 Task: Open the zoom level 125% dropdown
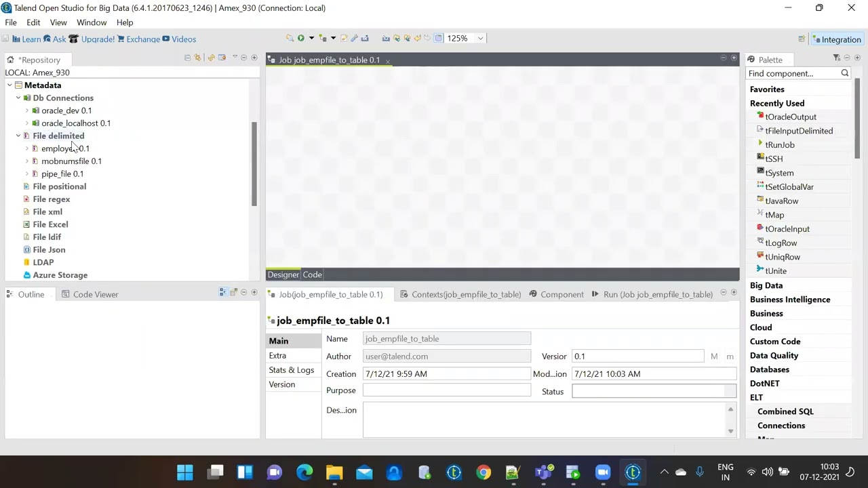click(480, 38)
